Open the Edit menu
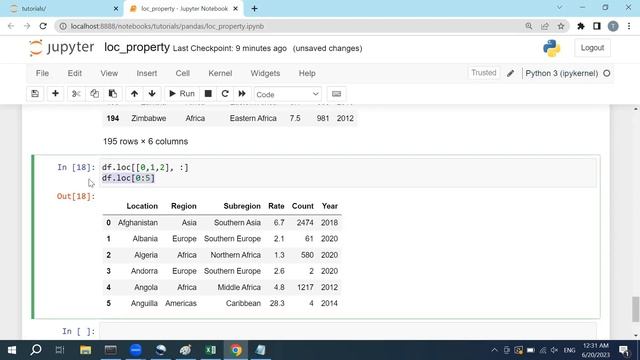Image resolution: width=640 pixels, height=360 pixels. click(75, 73)
